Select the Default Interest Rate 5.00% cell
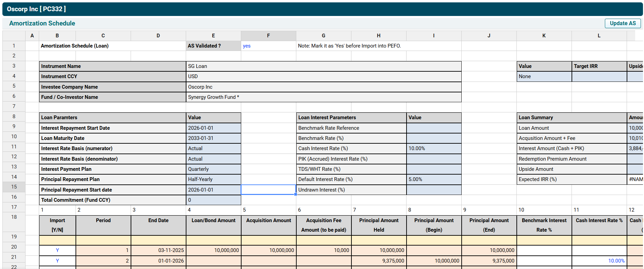This screenshot has height=269, width=644. pos(433,179)
